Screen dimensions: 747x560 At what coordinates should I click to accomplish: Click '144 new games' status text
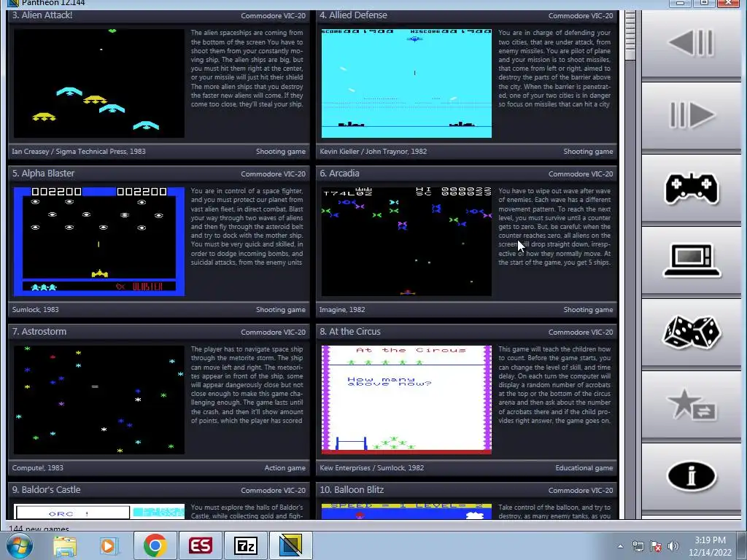pyautogui.click(x=39, y=529)
